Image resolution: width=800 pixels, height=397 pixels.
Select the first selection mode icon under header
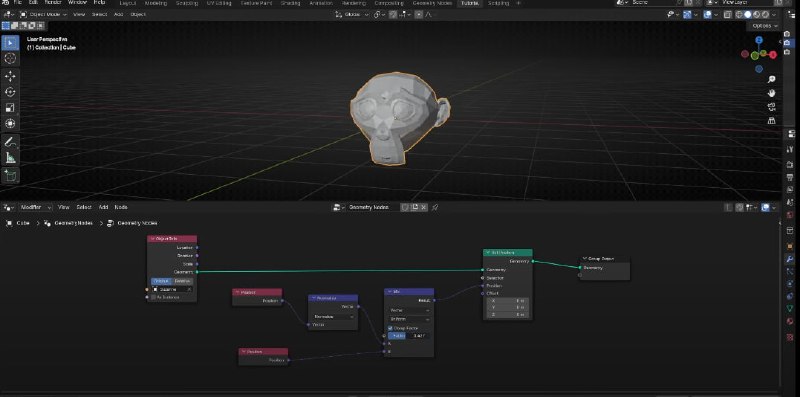point(6,26)
